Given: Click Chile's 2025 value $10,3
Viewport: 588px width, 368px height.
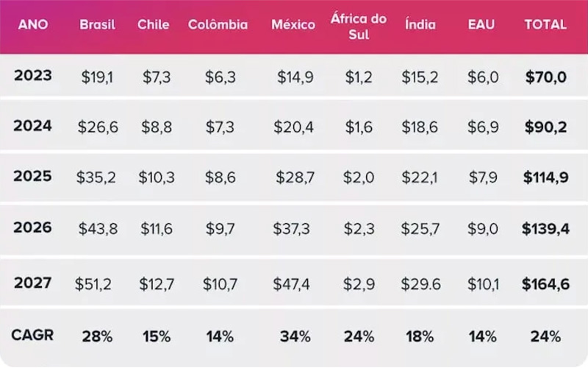Looking at the screenshot, I should pos(157,177).
